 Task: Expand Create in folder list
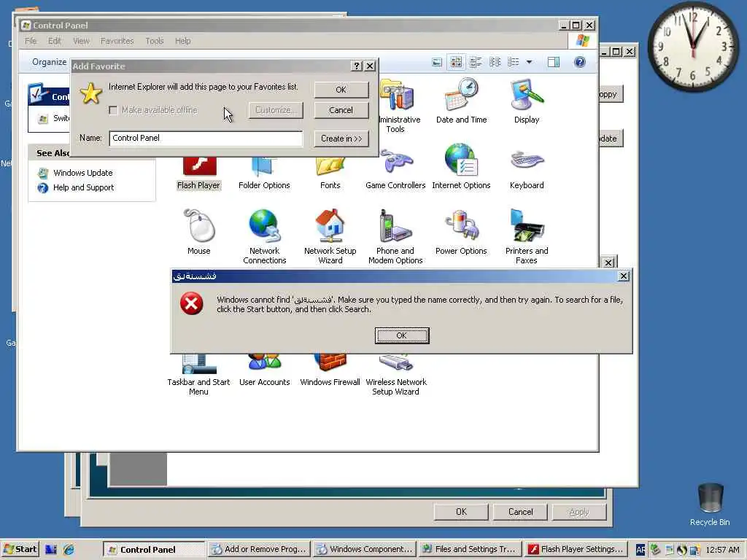tap(341, 139)
